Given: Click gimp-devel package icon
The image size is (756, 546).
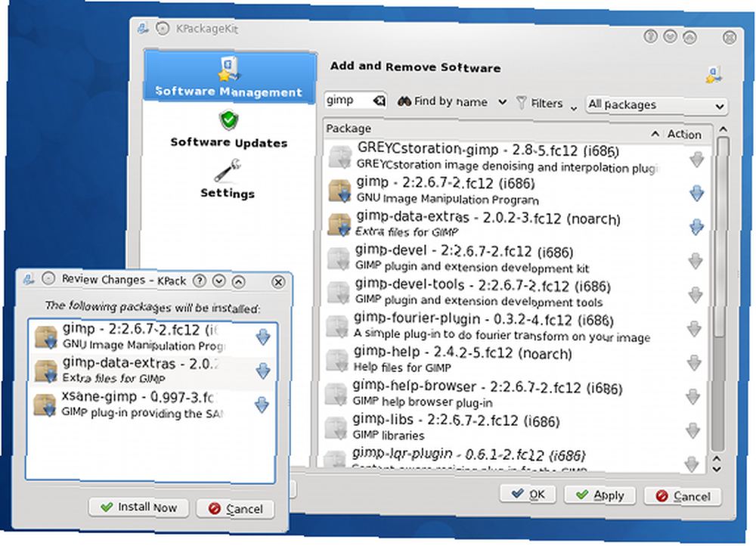Looking at the screenshot, I should pyautogui.click(x=339, y=259).
